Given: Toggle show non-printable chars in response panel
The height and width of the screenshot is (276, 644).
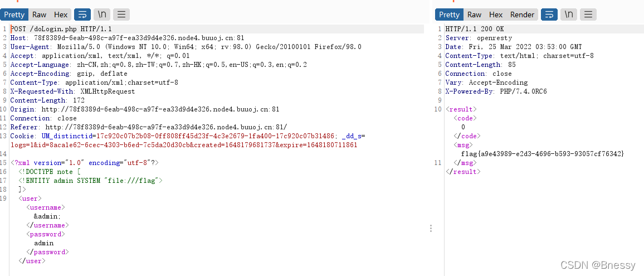Looking at the screenshot, I should (569, 14).
